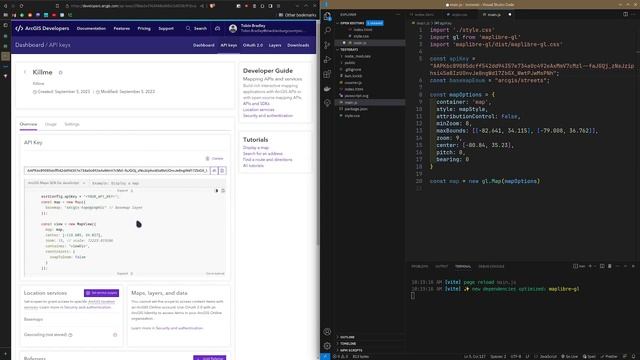Open notifications bell on ArcGIS Developers header

pos(218,29)
